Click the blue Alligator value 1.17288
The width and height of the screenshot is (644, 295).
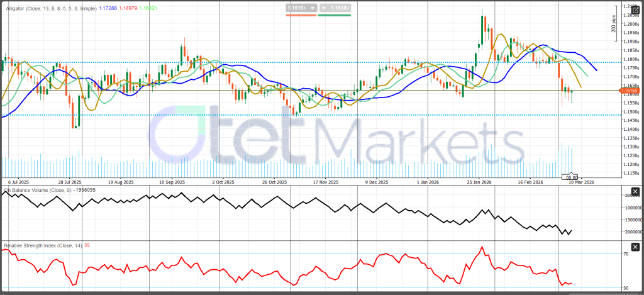point(109,8)
